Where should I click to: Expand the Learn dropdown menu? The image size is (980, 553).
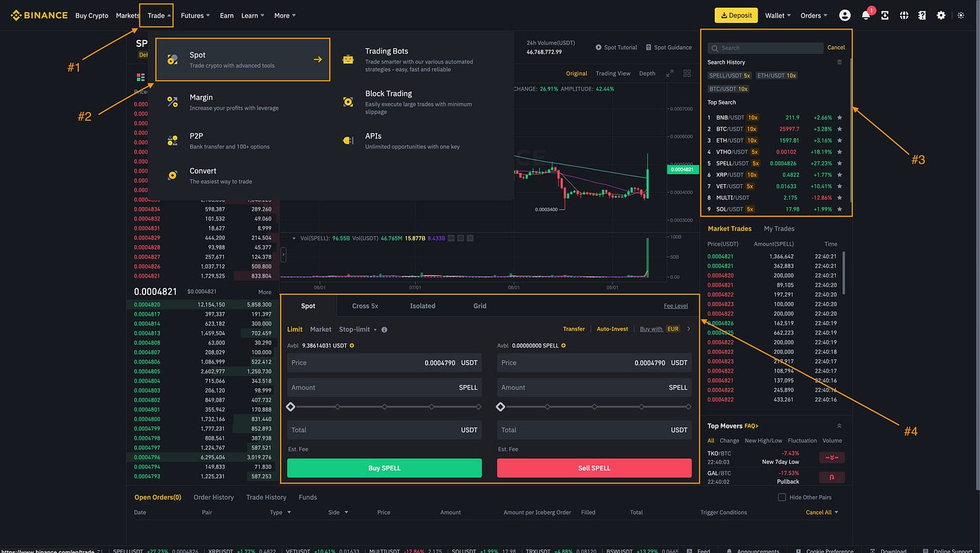tap(253, 15)
